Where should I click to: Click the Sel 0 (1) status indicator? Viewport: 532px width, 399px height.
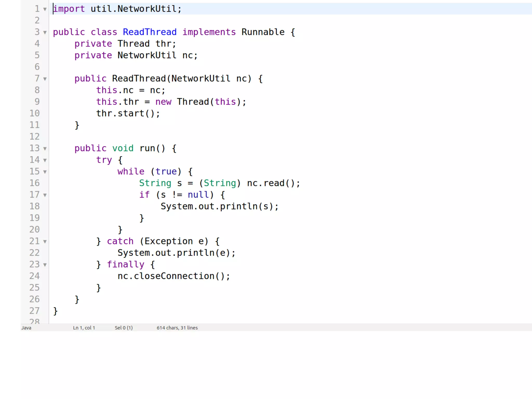[124, 328]
